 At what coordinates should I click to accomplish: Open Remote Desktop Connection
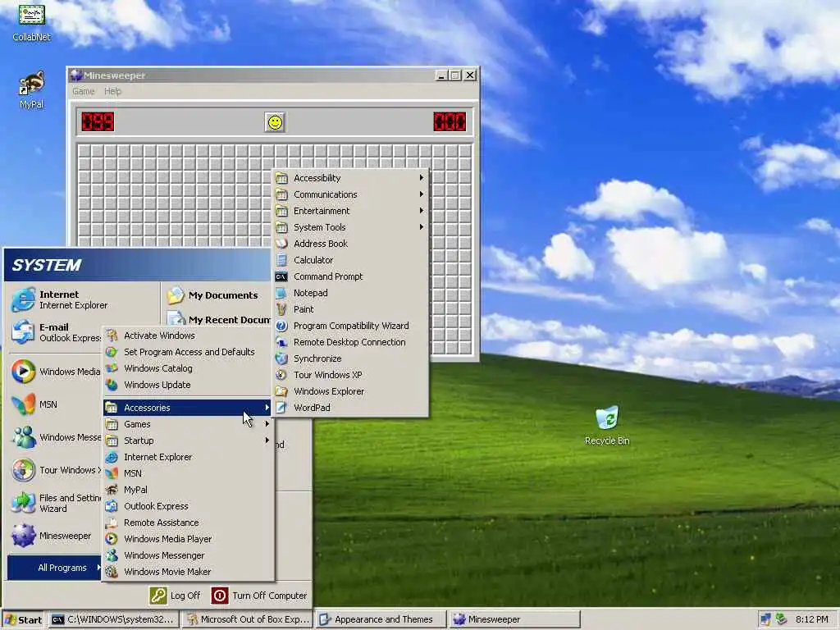pyautogui.click(x=350, y=342)
